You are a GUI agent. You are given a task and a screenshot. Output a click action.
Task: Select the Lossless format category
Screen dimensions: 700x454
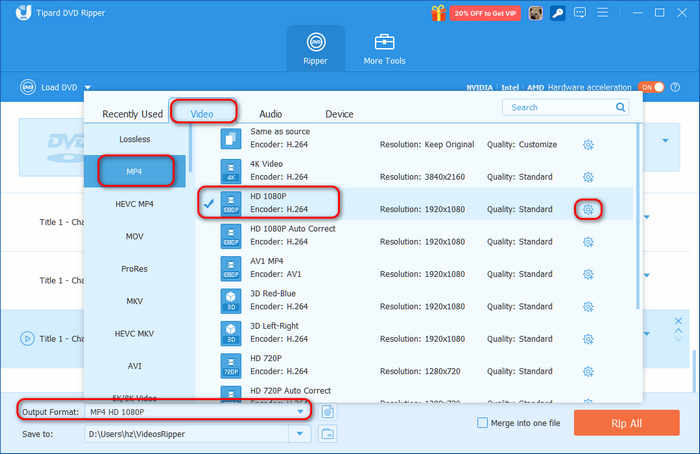135,139
